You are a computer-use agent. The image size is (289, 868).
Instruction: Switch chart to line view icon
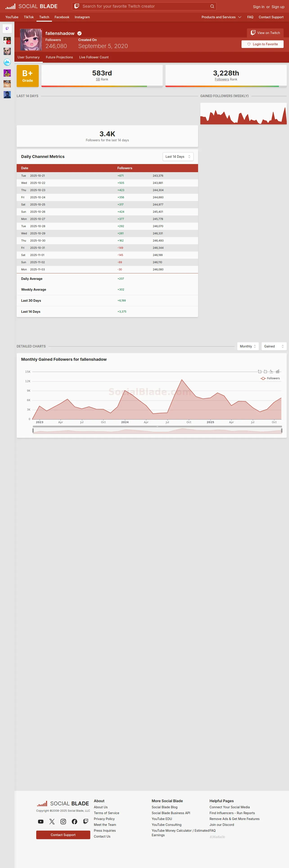tap(271, 371)
